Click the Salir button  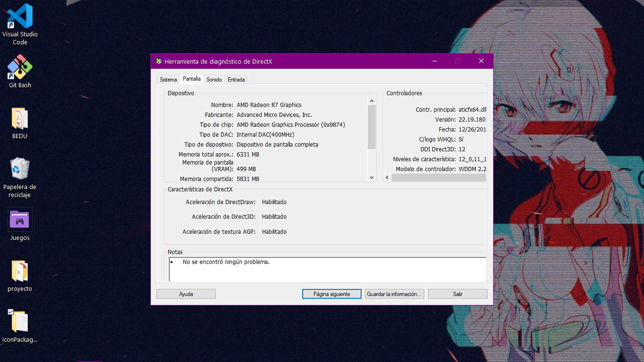click(x=458, y=294)
